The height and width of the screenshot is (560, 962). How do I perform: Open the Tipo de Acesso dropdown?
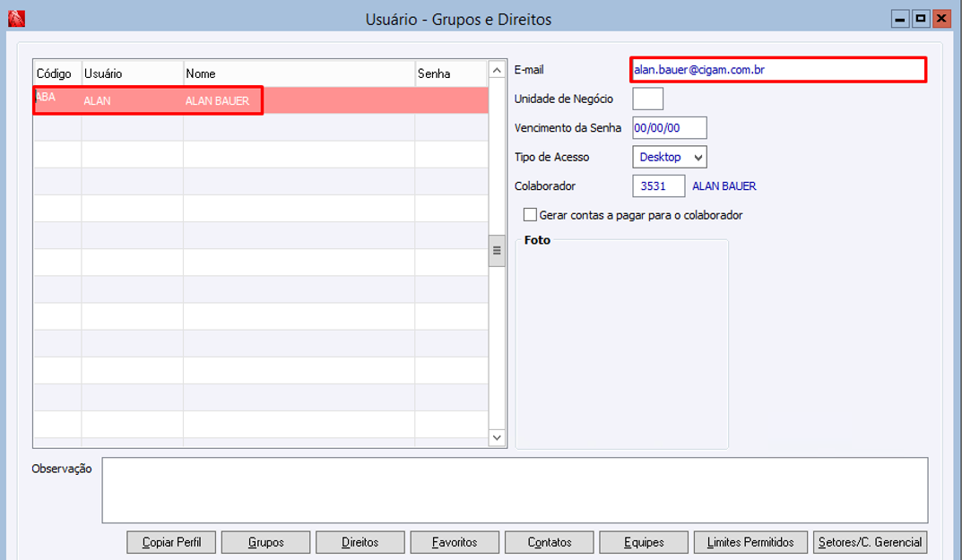pos(670,157)
